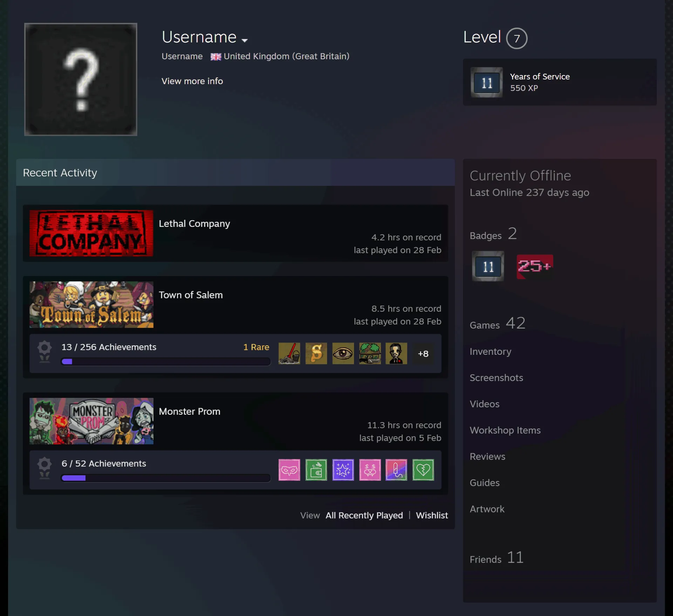The width and height of the screenshot is (673, 616).
Task: Click the United Kingdom flag icon
Action: point(216,56)
